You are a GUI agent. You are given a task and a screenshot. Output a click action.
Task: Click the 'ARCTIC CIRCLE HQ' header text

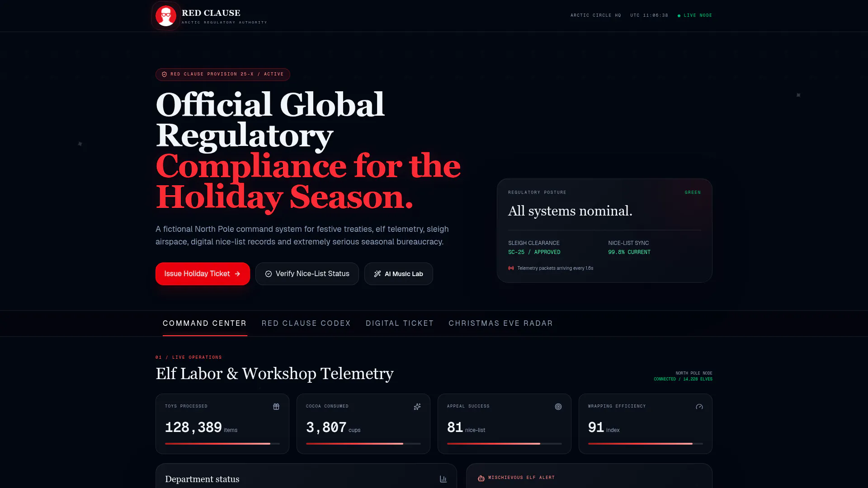pyautogui.click(x=596, y=15)
